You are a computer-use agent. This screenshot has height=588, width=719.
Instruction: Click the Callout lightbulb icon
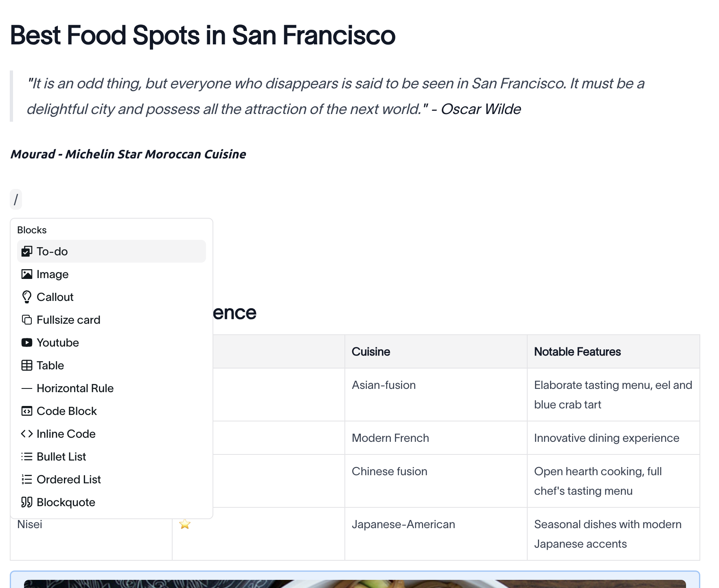pyautogui.click(x=27, y=297)
